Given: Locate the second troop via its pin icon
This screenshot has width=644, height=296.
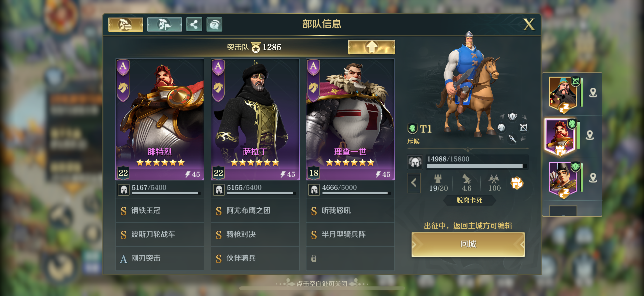Looking at the screenshot, I should pos(590,135).
